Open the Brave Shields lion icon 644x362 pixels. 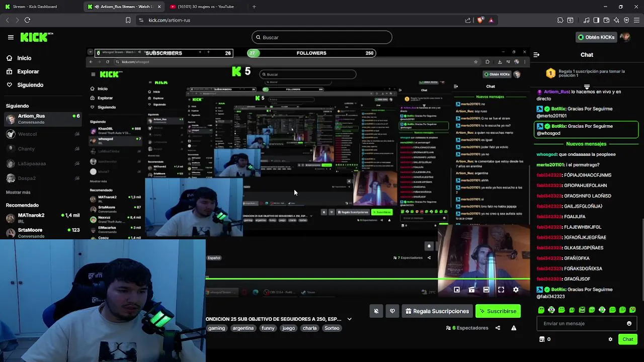click(480, 20)
